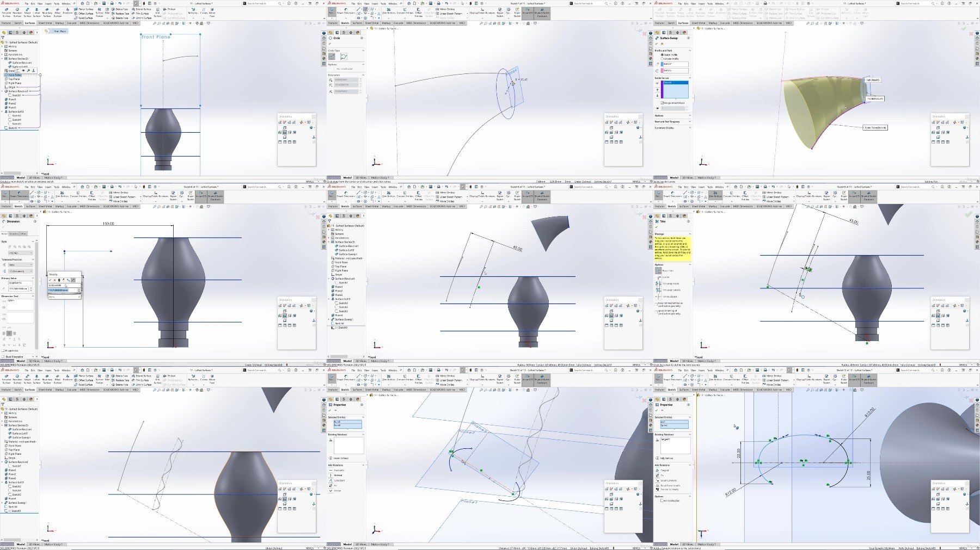The height and width of the screenshot is (550, 980).
Task: Click Normal To icon on Front Plane context toolbar
Action: click(x=34, y=71)
